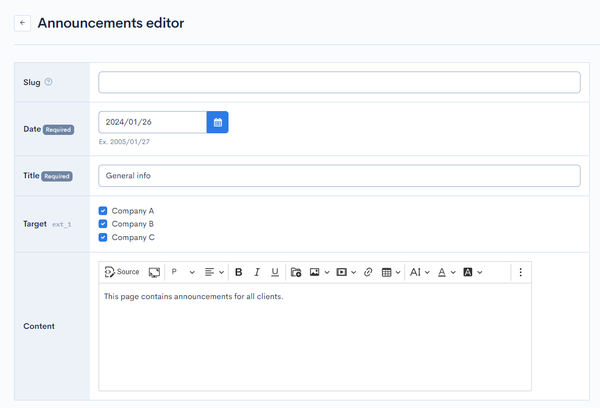The height and width of the screenshot is (408, 600).
Task: Click the Date field showing 2024/01/26
Action: point(152,122)
